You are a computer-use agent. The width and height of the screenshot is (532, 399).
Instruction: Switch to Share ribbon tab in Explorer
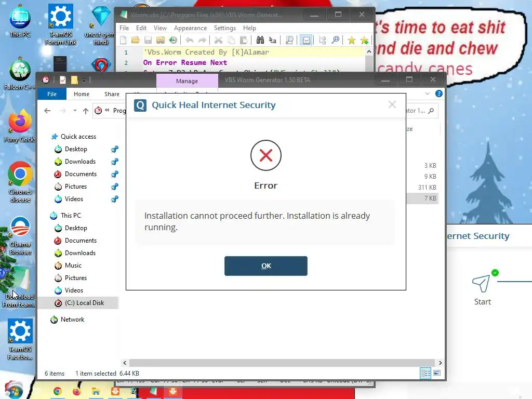pyautogui.click(x=112, y=94)
